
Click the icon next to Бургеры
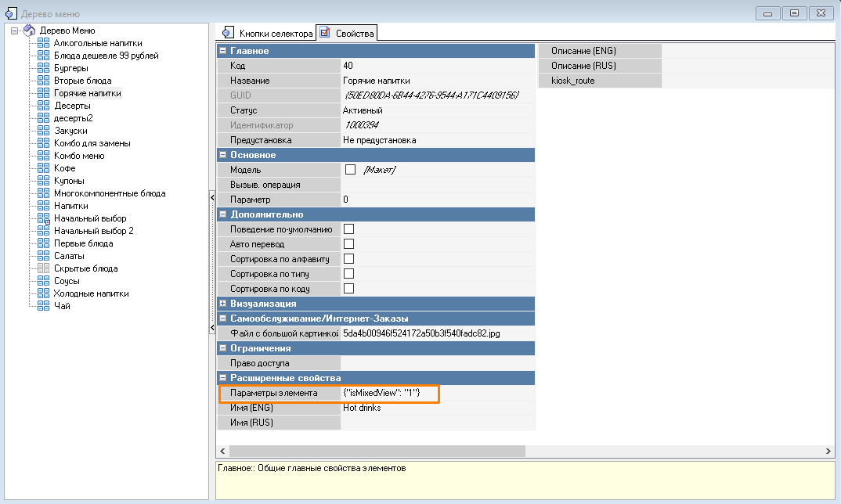pos(44,68)
